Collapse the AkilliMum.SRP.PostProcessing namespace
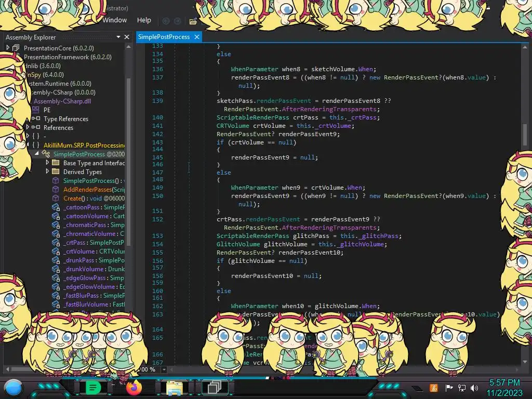Image resolution: width=532 pixels, height=399 pixels. (x=28, y=145)
